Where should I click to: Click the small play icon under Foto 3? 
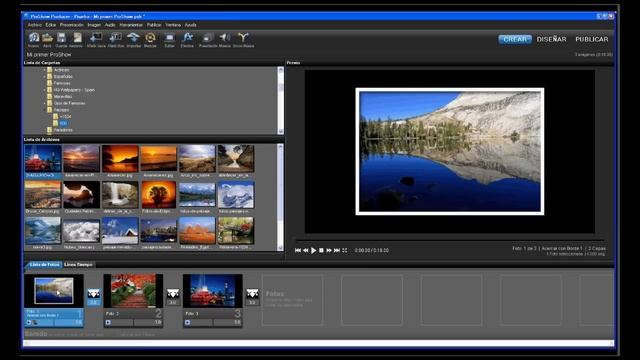(x=187, y=322)
